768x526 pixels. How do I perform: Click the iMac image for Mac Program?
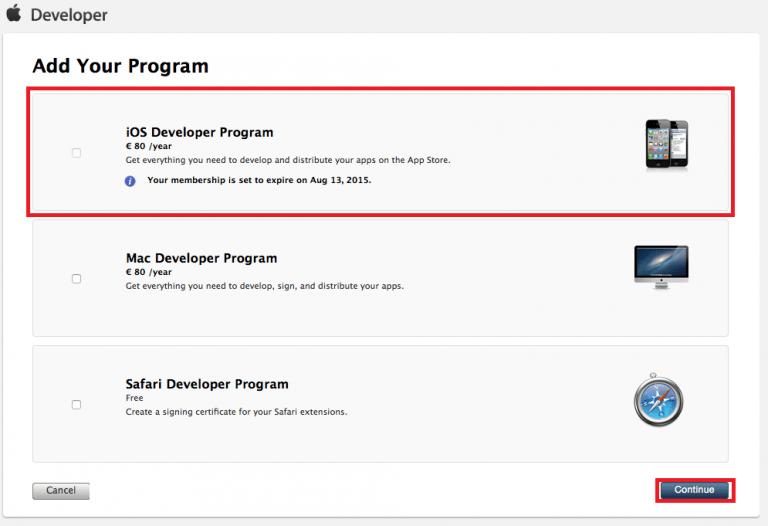click(x=661, y=267)
